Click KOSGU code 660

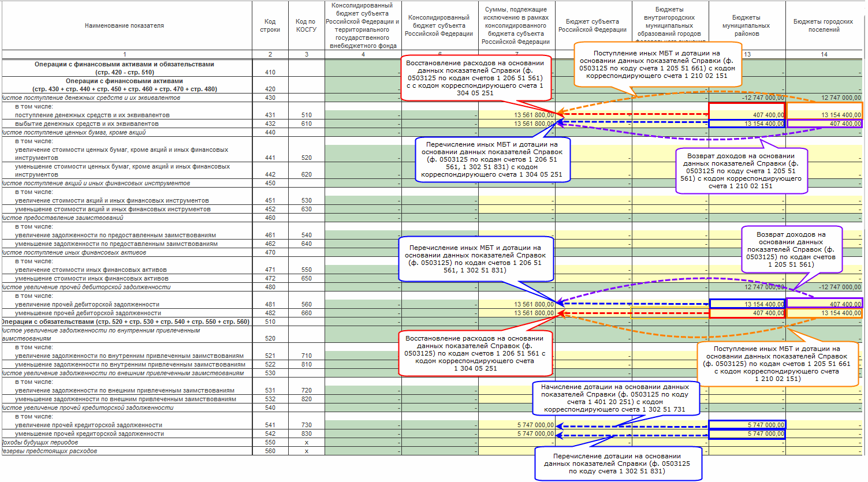306,313
